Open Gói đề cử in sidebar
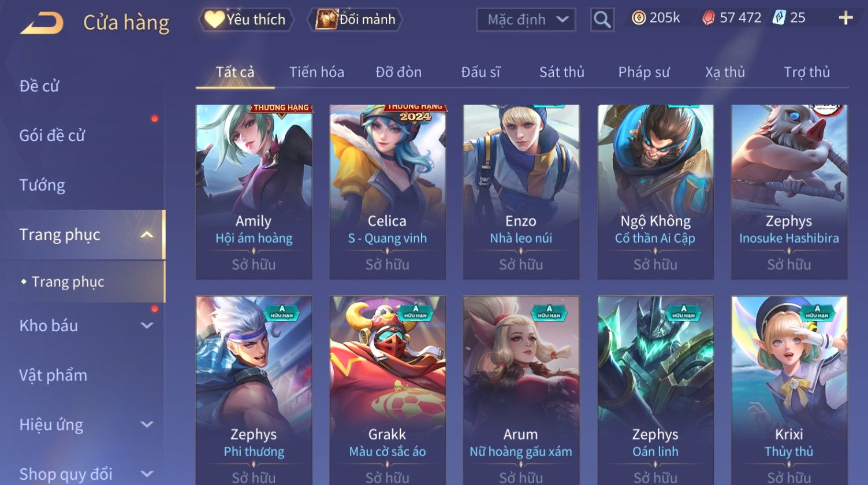Image resolution: width=868 pixels, height=485 pixels. (x=52, y=136)
